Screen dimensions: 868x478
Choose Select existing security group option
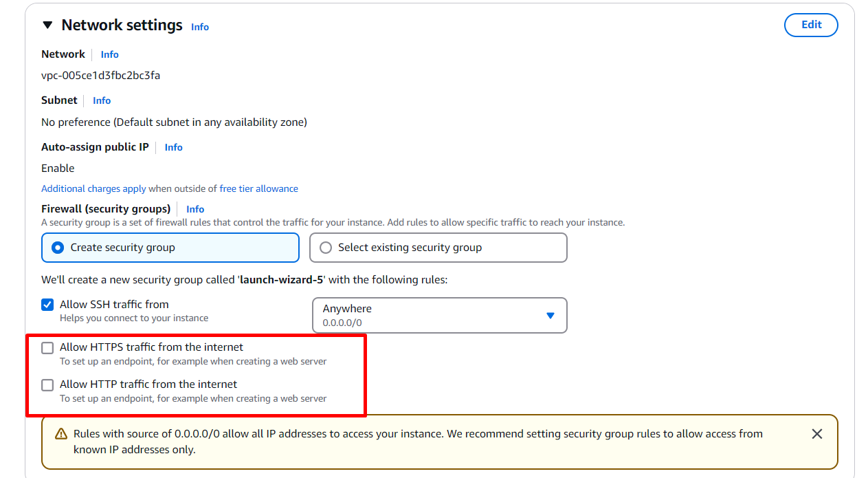326,248
